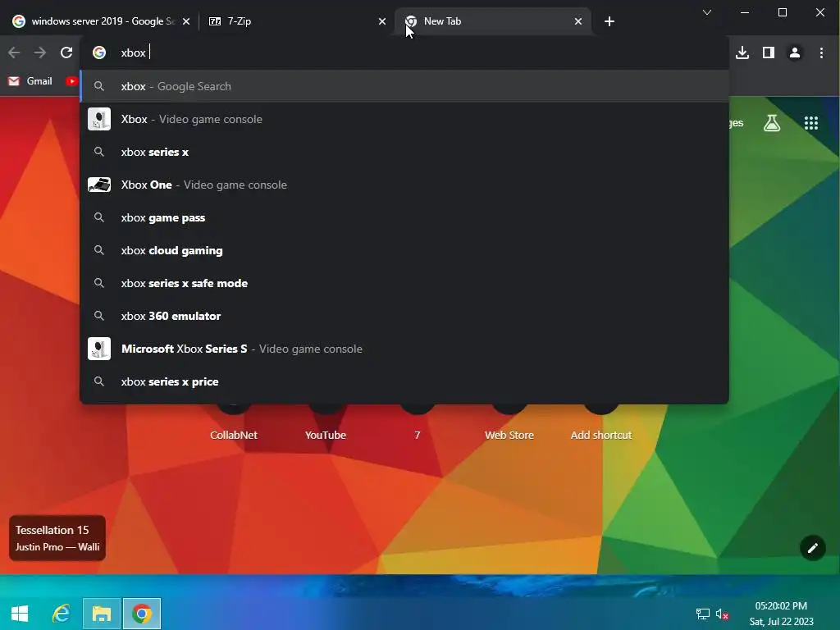
Task: Go back using the back arrow
Action: point(14,52)
